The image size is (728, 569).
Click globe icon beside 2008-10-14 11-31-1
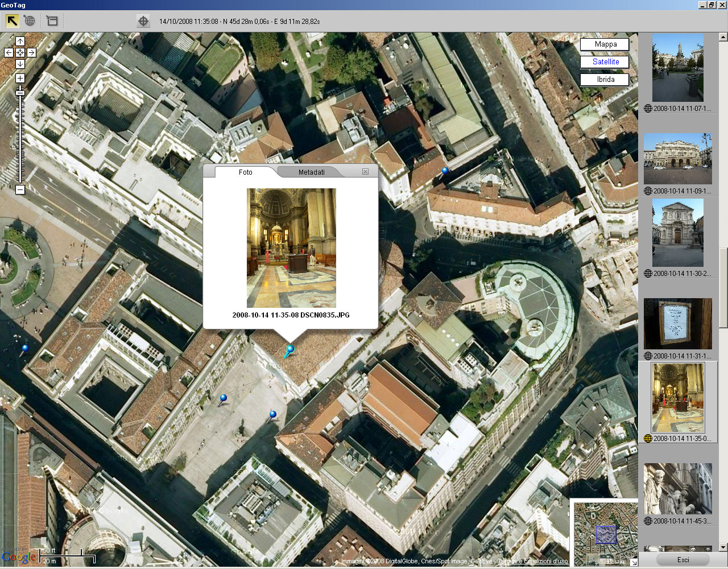pyautogui.click(x=648, y=356)
